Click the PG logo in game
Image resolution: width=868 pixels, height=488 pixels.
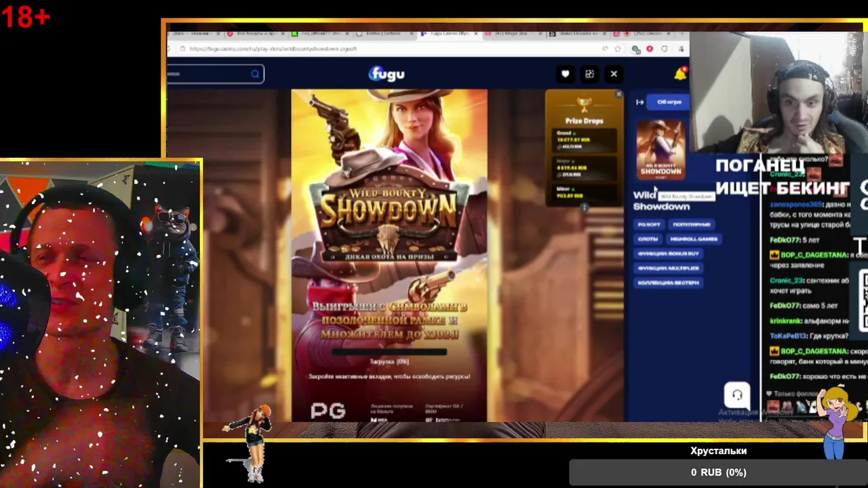[x=328, y=411]
